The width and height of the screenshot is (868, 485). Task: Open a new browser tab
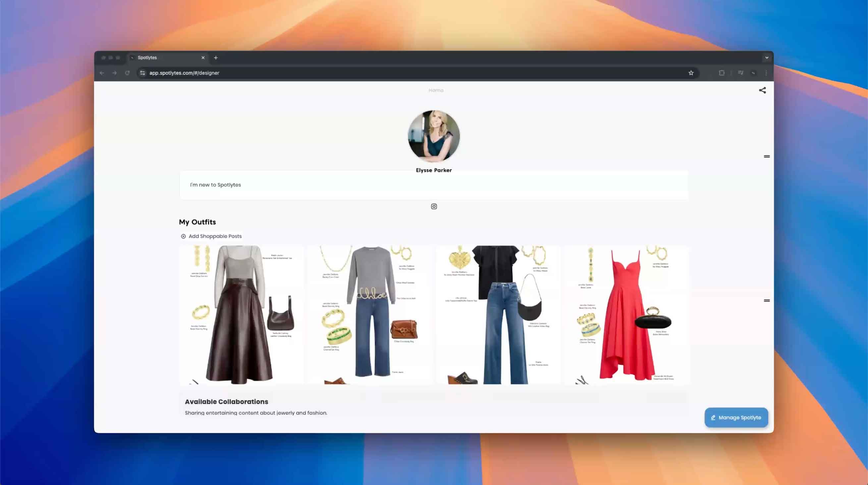[216, 58]
